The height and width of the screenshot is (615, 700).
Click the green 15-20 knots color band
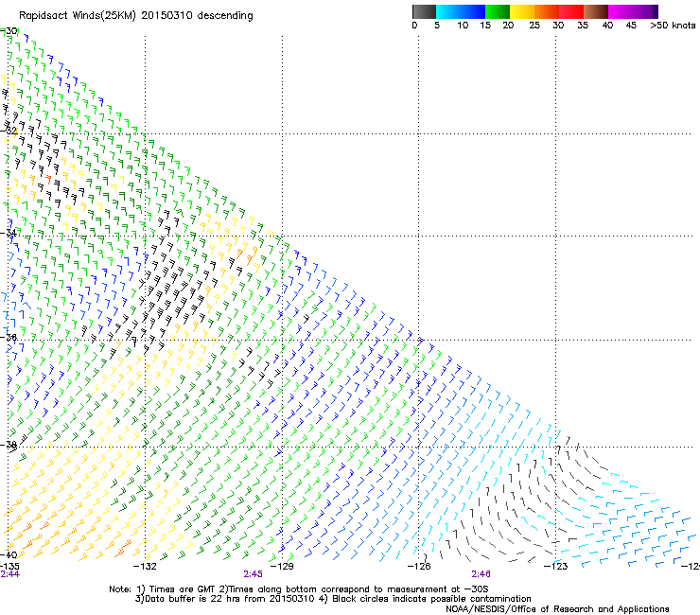pos(498,11)
